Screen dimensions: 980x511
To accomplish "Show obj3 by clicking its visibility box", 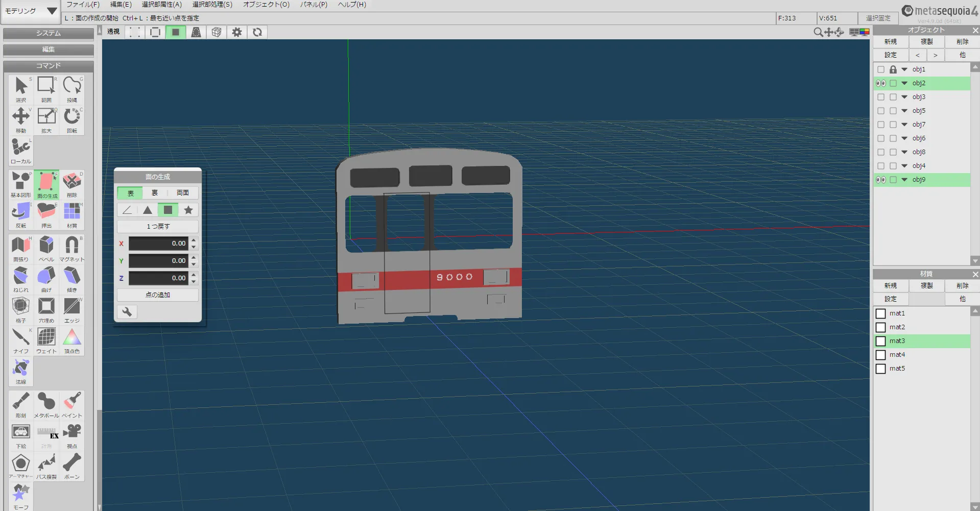I will (881, 97).
